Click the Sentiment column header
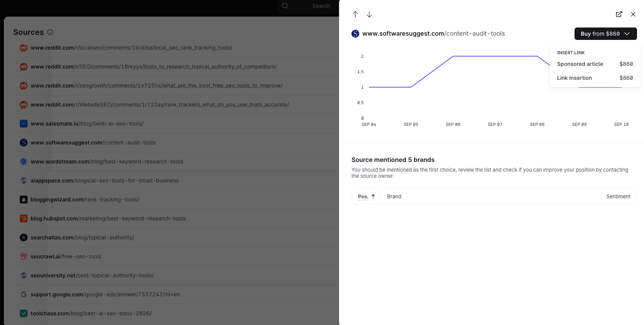This screenshot has width=644, height=325. (618, 196)
